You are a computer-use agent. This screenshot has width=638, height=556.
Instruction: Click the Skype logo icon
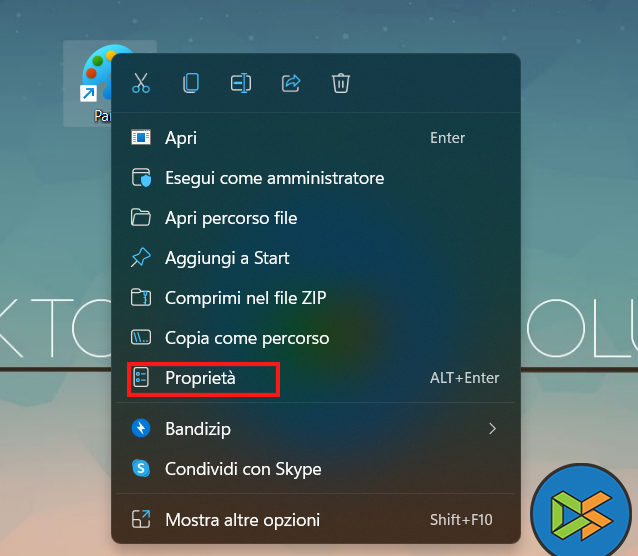[141, 469]
